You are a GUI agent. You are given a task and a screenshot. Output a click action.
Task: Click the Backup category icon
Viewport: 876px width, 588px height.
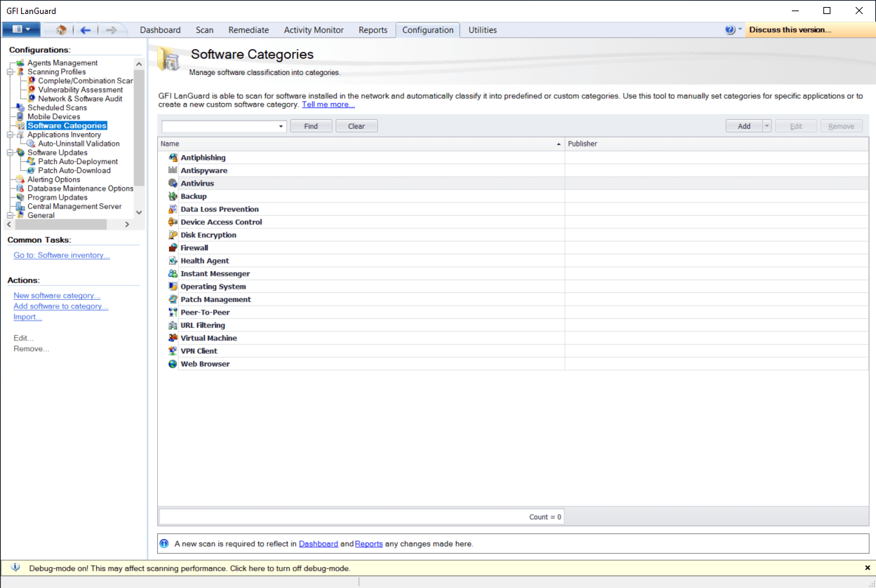[173, 196]
